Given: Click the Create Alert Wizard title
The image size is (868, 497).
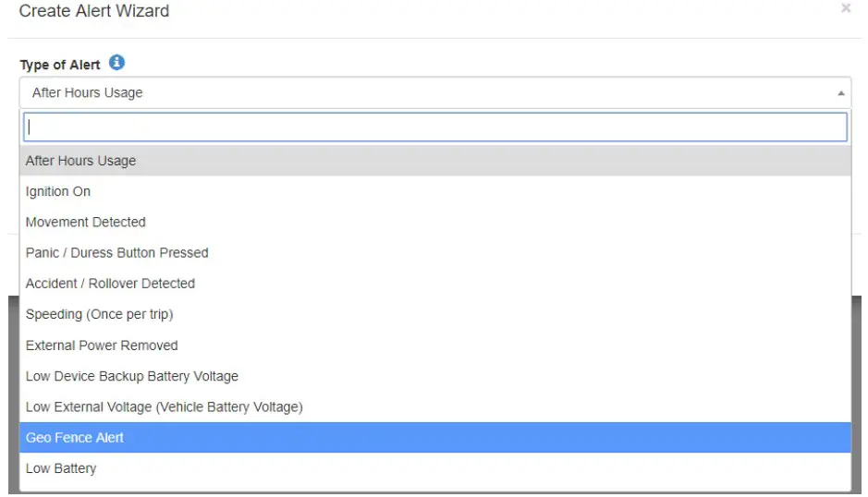Looking at the screenshot, I should point(94,11).
